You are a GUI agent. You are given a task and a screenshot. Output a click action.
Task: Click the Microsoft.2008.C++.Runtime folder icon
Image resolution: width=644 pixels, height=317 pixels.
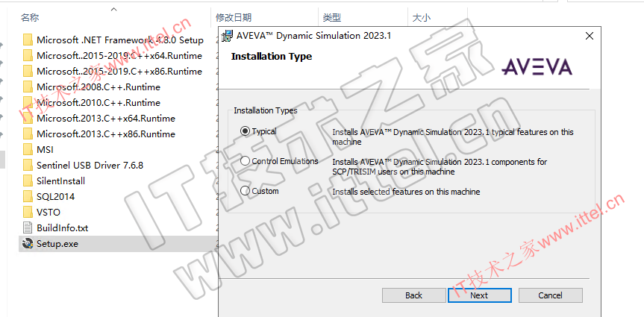(x=28, y=87)
